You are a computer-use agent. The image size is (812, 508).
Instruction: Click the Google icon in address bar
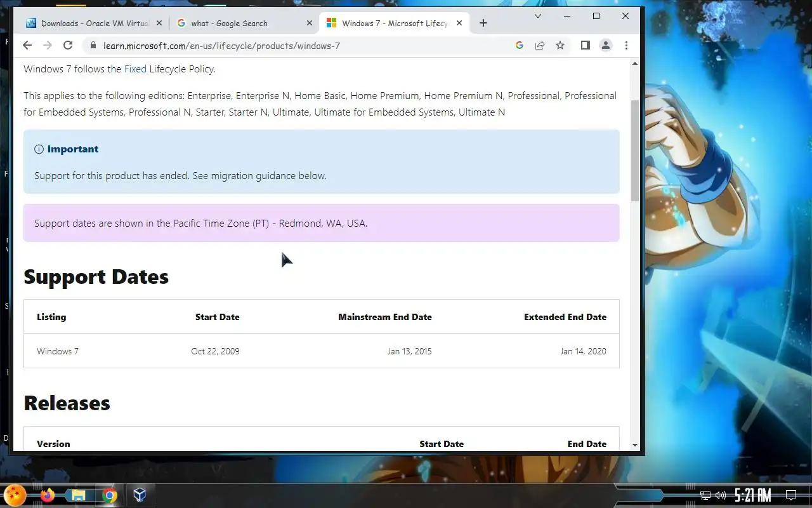[520, 45]
